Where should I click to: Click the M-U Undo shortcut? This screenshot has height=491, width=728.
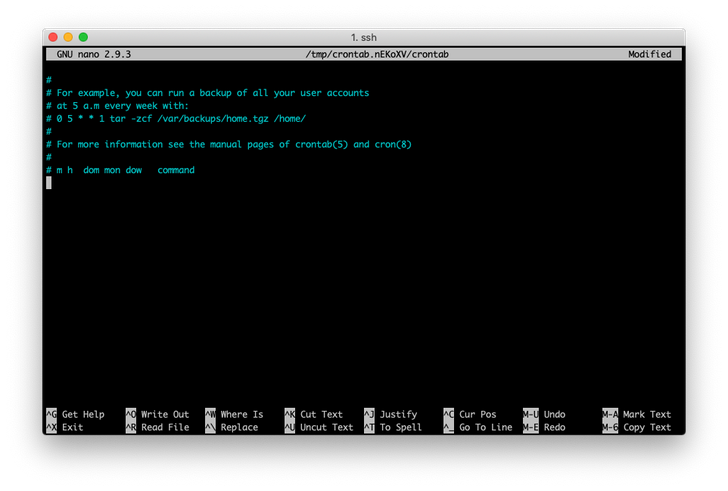click(544, 414)
